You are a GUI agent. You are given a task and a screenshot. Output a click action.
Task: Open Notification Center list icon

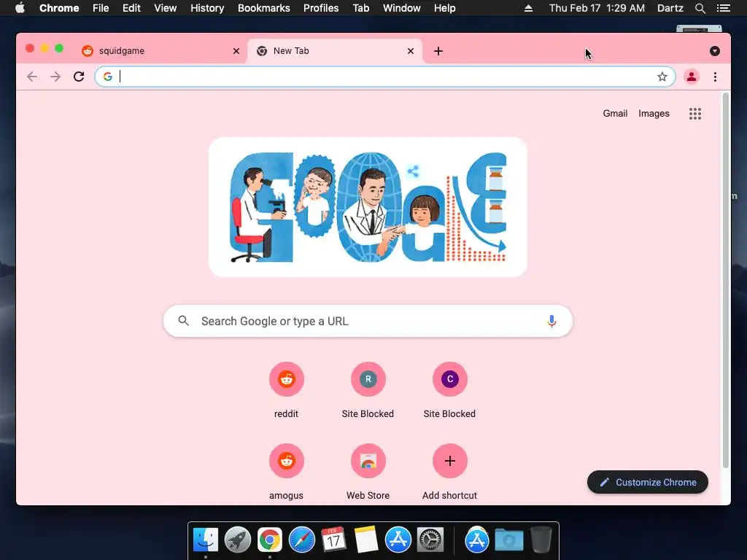[724, 8]
